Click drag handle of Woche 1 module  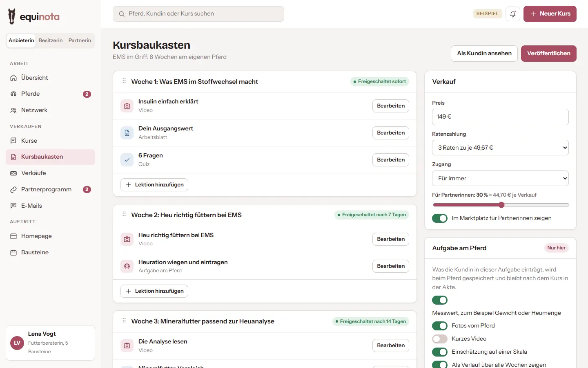124,81
